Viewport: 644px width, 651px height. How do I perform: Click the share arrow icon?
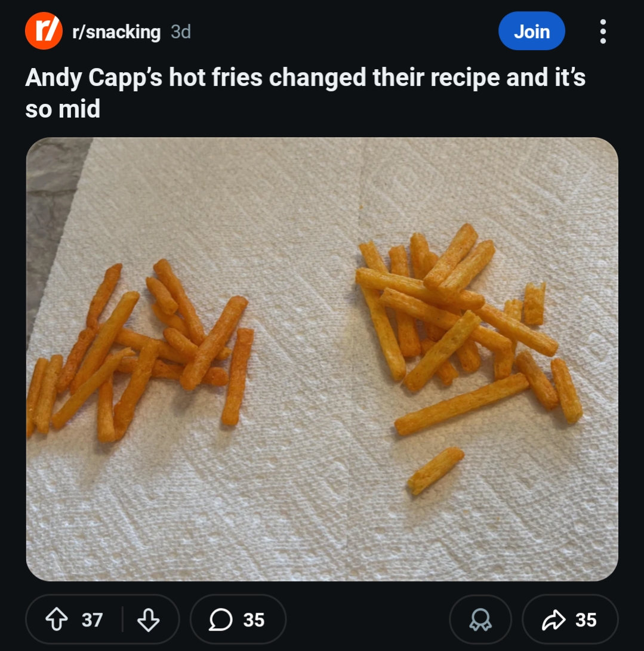[553, 620]
